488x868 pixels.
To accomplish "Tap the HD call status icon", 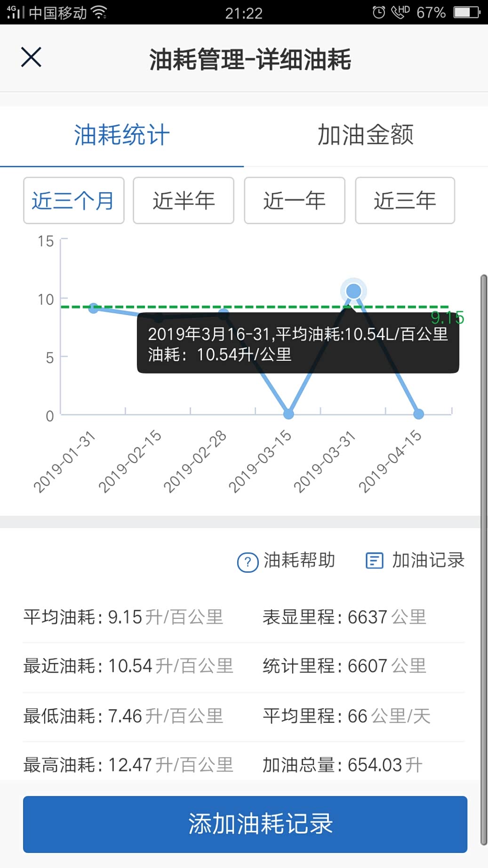I will click(x=400, y=12).
